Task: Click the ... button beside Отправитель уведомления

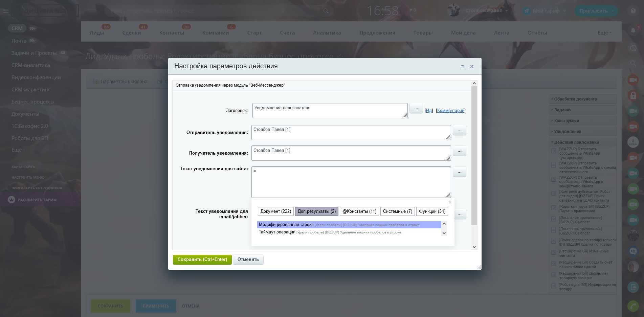Action: coord(460,130)
